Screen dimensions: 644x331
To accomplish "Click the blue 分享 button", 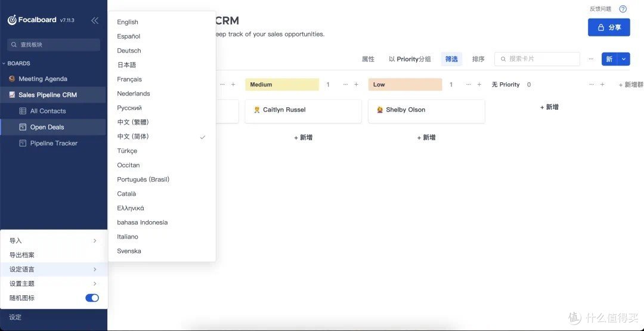I will [608, 27].
